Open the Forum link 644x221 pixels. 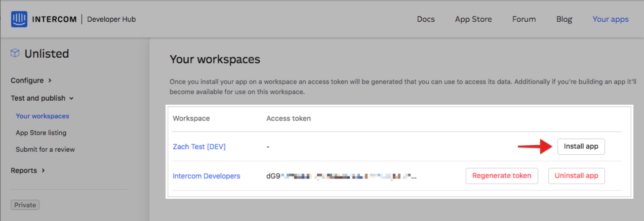pos(524,19)
